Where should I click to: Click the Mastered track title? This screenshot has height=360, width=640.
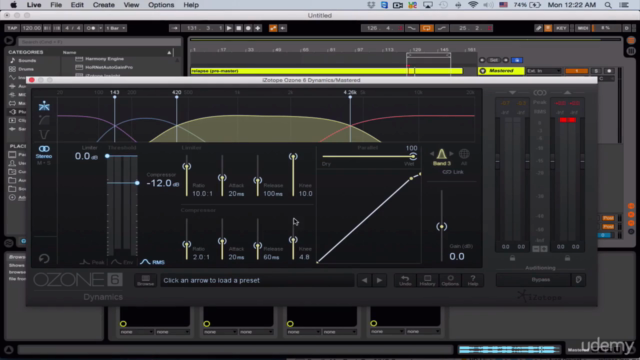tap(501, 71)
